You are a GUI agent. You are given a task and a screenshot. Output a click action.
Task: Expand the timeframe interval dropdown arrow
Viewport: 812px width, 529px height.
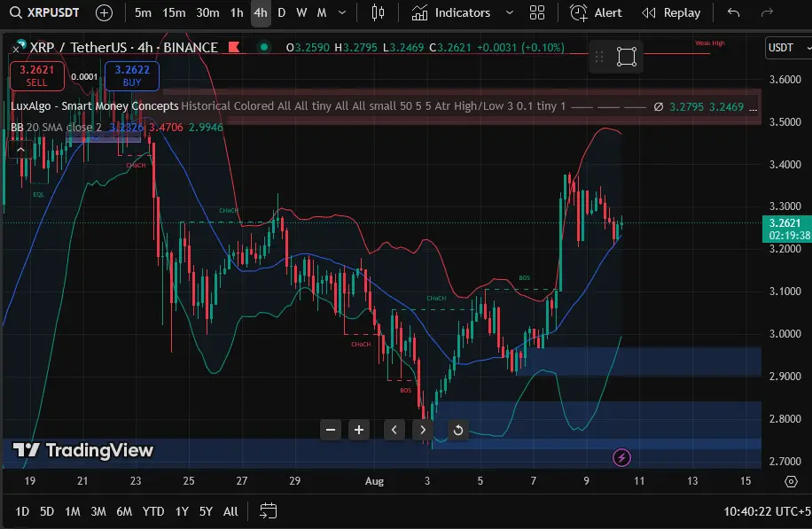(342, 13)
